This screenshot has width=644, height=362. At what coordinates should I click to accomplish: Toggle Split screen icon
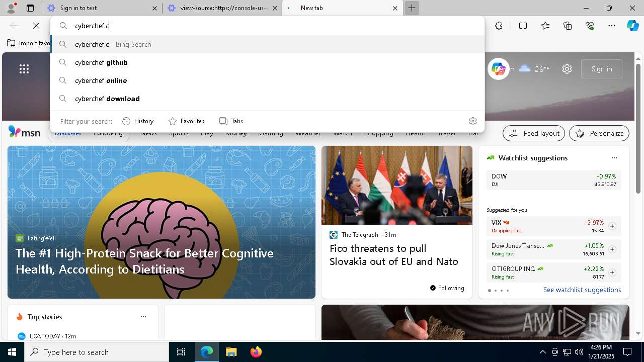[523, 26]
